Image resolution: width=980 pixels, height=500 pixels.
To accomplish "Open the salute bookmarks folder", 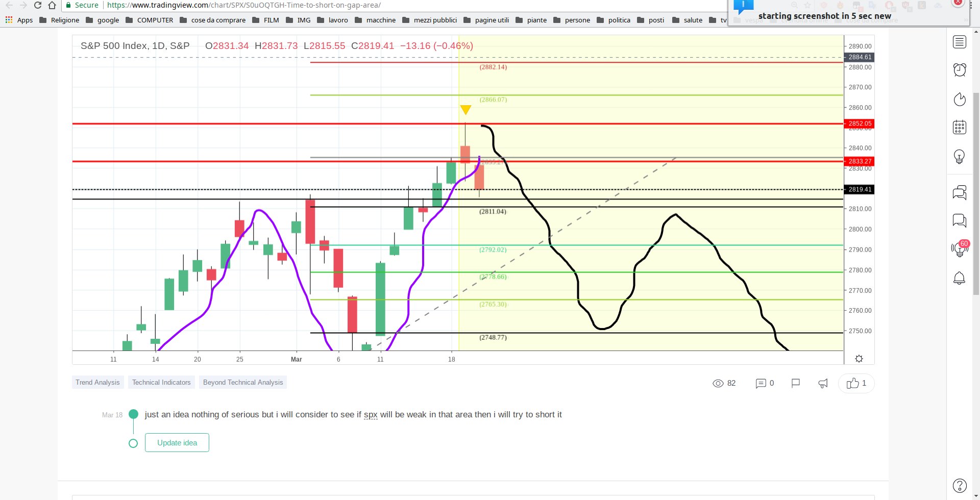I will click(688, 20).
